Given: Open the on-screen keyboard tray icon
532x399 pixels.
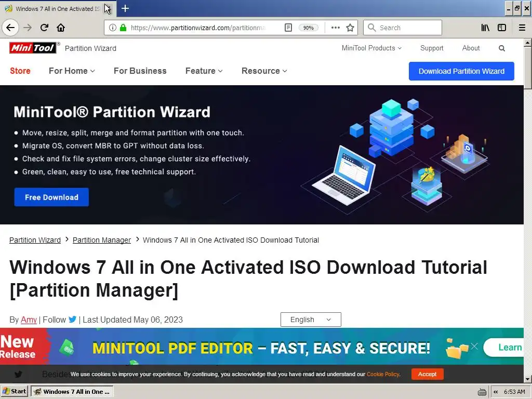Looking at the screenshot, I should [x=482, y=392].
